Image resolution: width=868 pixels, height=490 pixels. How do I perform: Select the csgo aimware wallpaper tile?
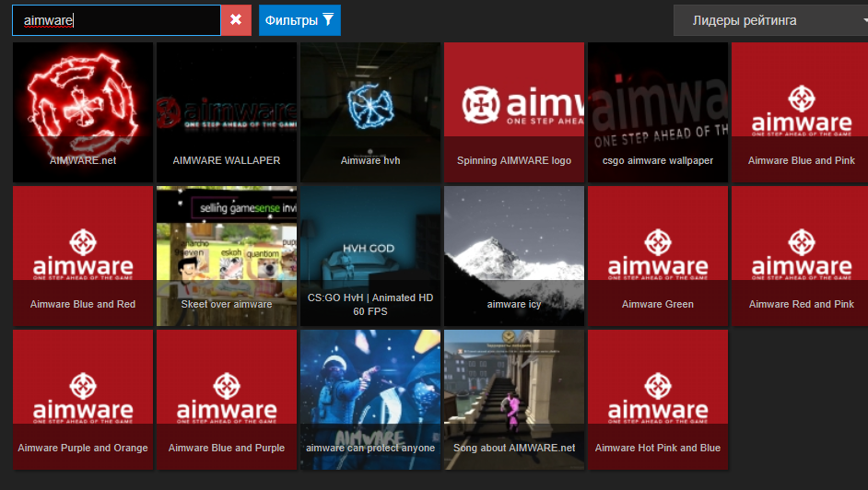click(658, 112)
